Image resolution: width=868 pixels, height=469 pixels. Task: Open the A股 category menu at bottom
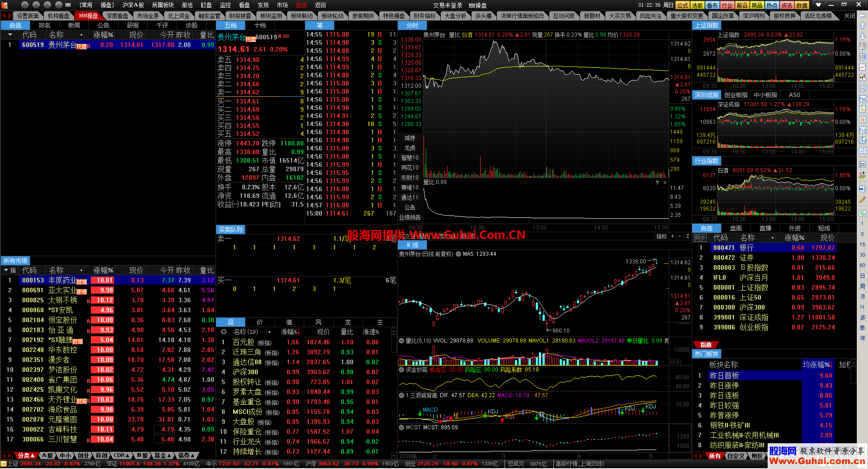coord(47,455)
